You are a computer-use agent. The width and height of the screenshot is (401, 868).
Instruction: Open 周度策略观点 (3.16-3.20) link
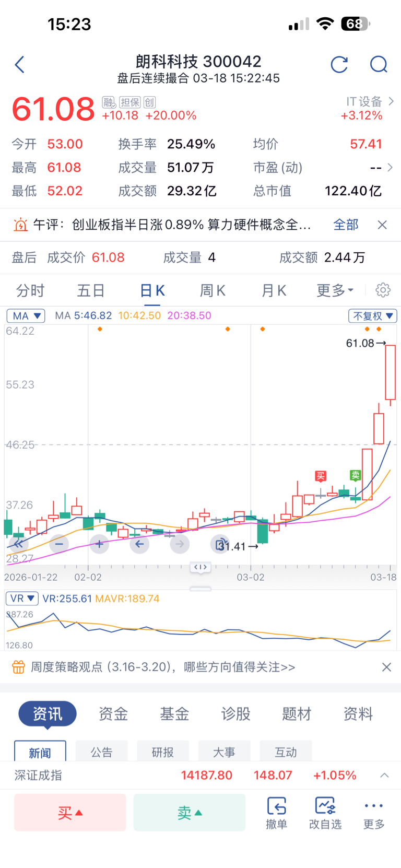[x=163, y=667]
